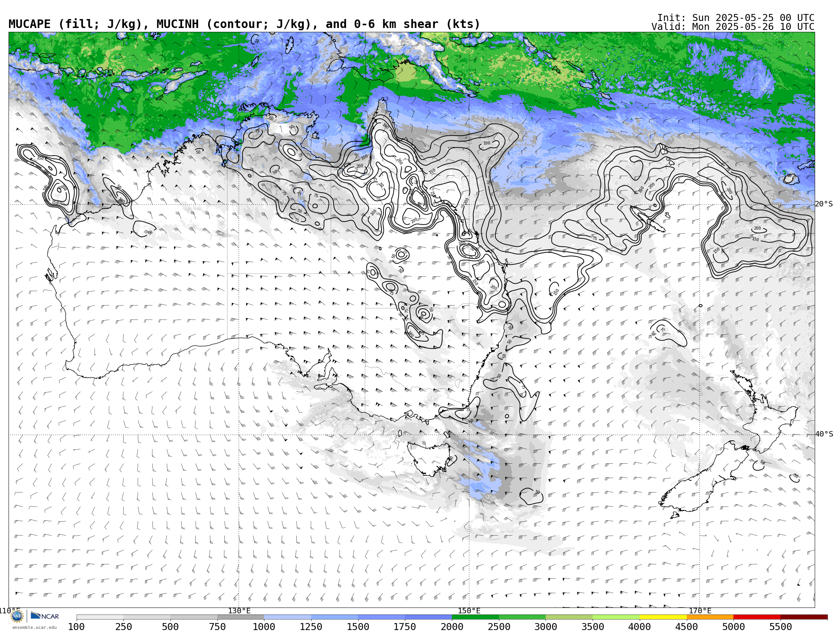Click the 3000 colorbar tick label
Screen dimensions: 840x632
[546, 627]
